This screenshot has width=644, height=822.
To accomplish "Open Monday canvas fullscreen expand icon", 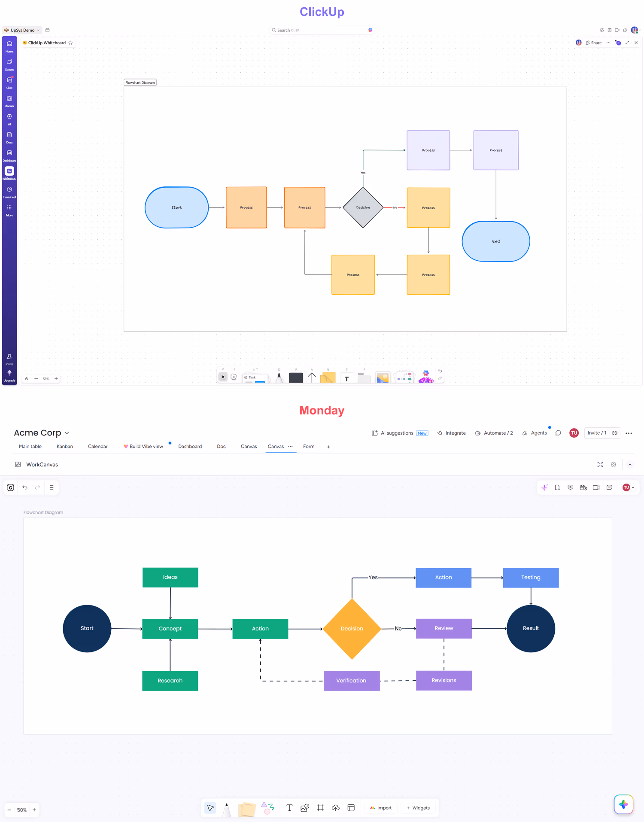I will [600, 465].
